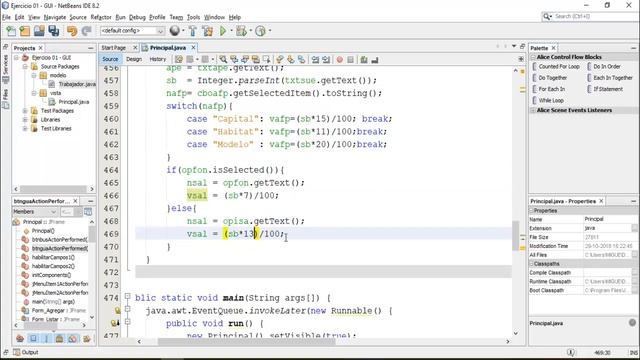The image size is (640, 360).
Task: Open the File menu
Action: pyautogui.click(x=6, y=17)
